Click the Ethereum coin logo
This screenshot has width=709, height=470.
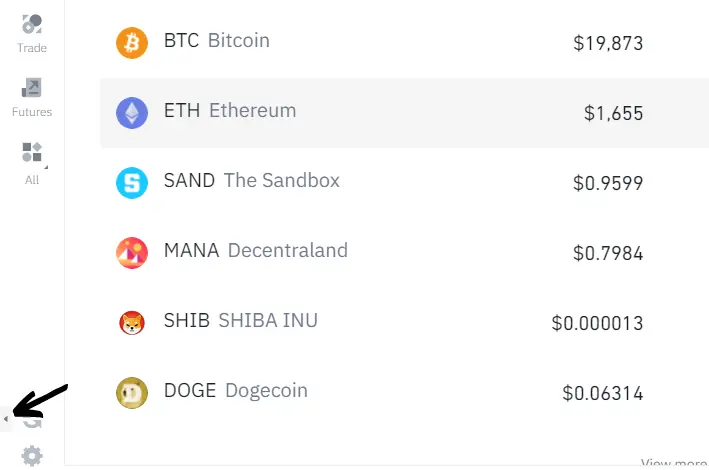pyautogui.click(x=132, y=113)
